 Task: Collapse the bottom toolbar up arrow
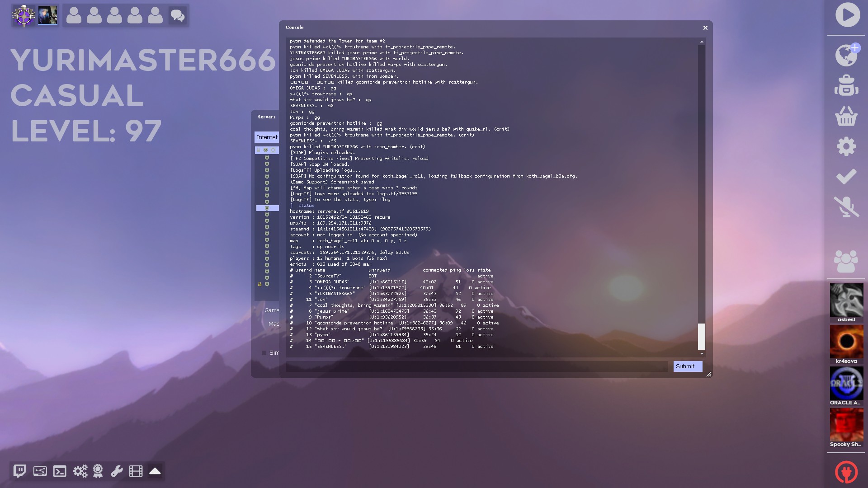155,471
